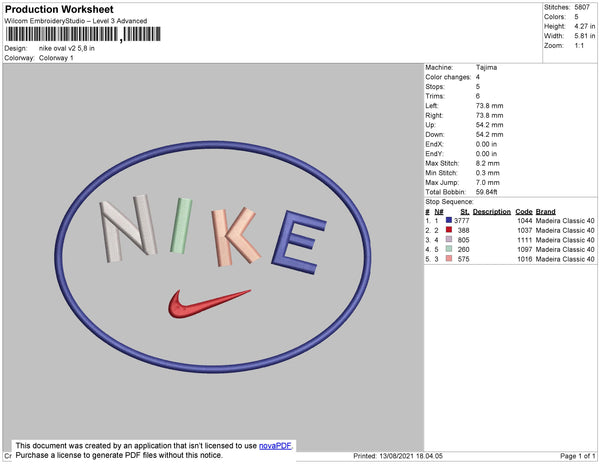The width and height of the screenshot is (600, 464).
Task: Click the Stop Sequence label
Action: point(449,202)
